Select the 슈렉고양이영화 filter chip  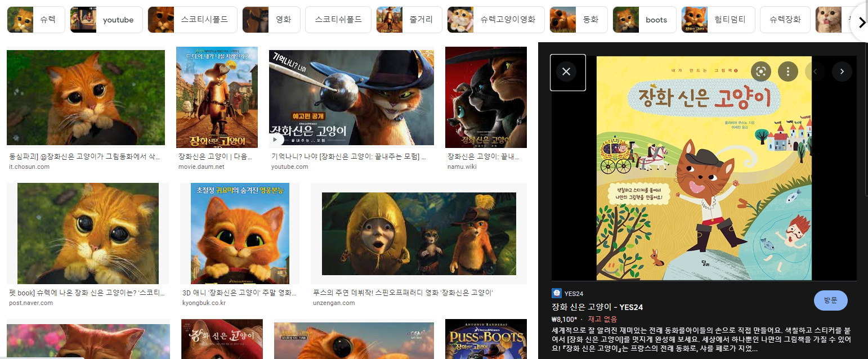point(496,20)
